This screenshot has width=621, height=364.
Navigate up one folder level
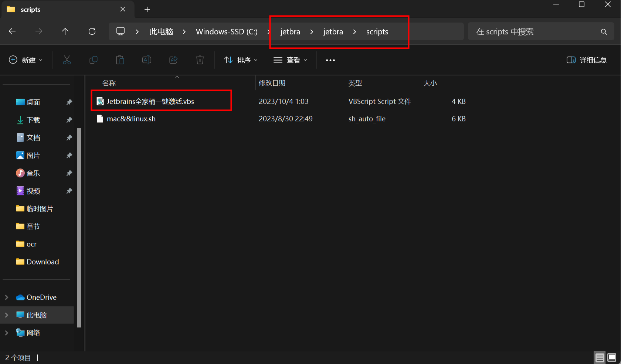65,31
